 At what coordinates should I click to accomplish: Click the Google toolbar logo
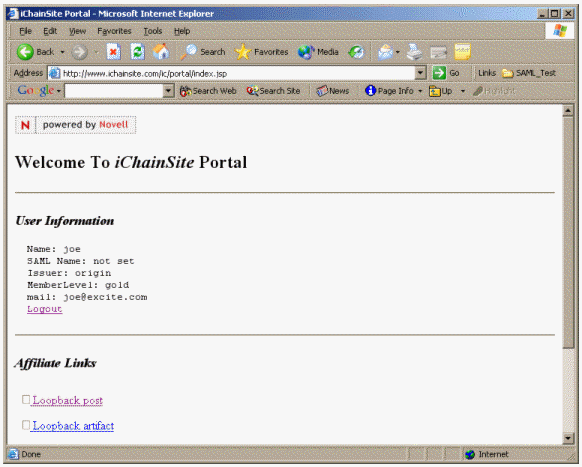[36, 90]
